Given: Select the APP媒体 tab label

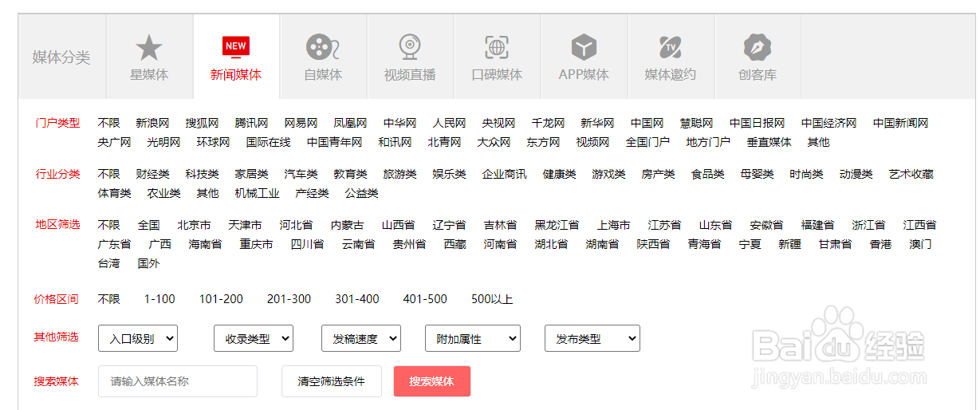Looking at the screenshot, I should click(x=584, y=75).
